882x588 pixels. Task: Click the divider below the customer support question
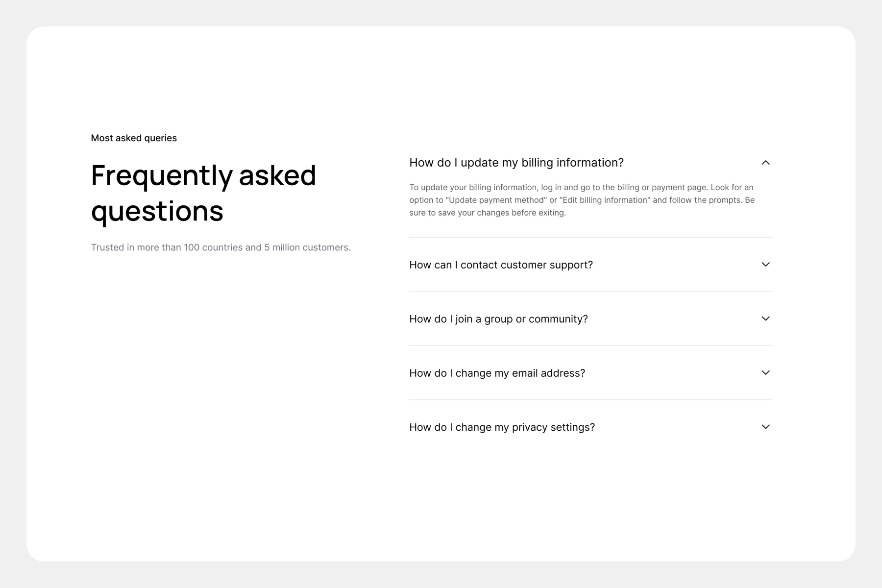[x=591, y=292]
